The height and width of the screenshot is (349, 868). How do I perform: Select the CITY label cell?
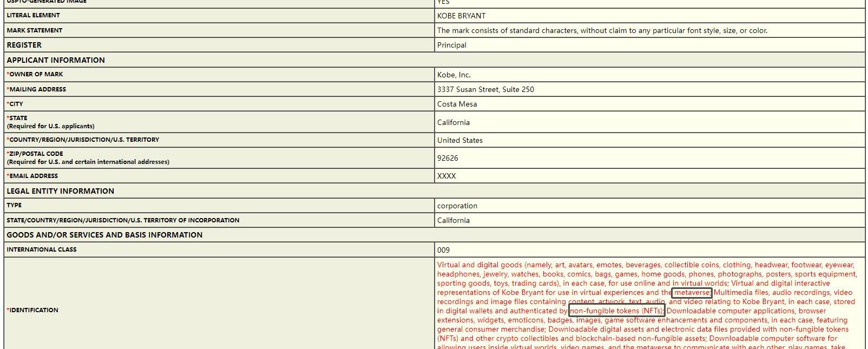tap(219, 104)
